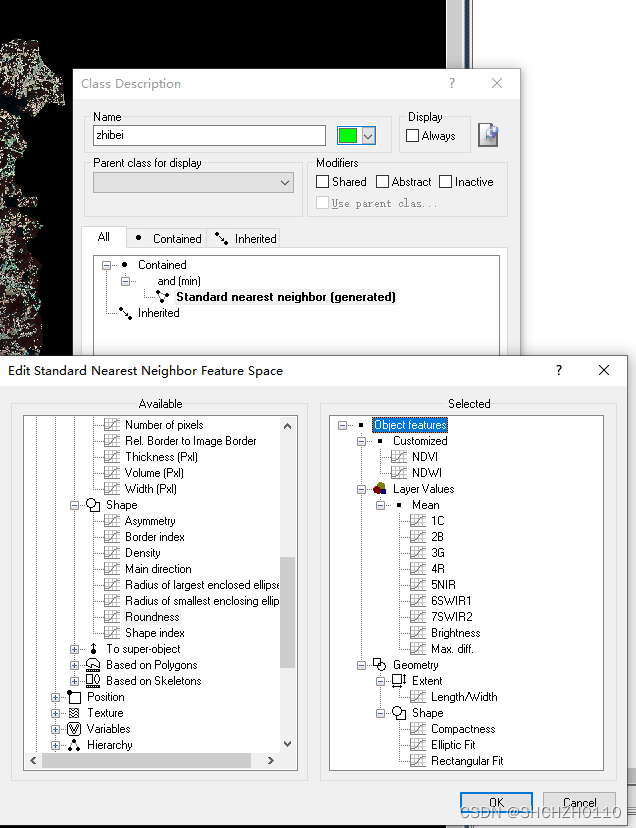Select the Elliptic Fit feature
Screen dimensions: 636x828
tap(453, 745)
